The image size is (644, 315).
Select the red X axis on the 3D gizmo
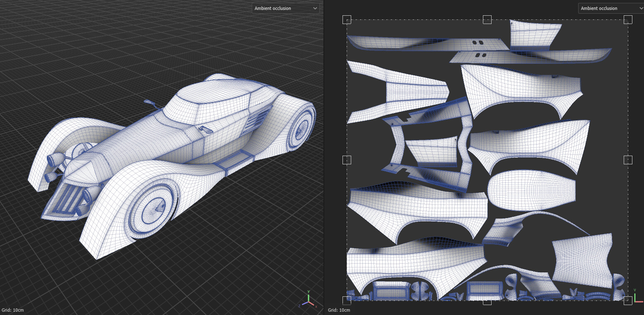[312, 304]
